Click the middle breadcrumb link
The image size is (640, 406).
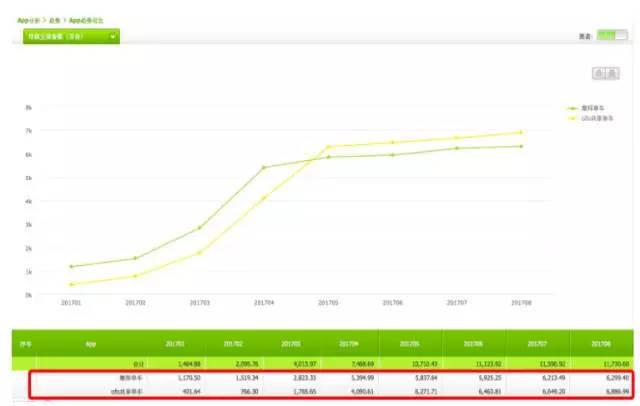pos(54,20)
